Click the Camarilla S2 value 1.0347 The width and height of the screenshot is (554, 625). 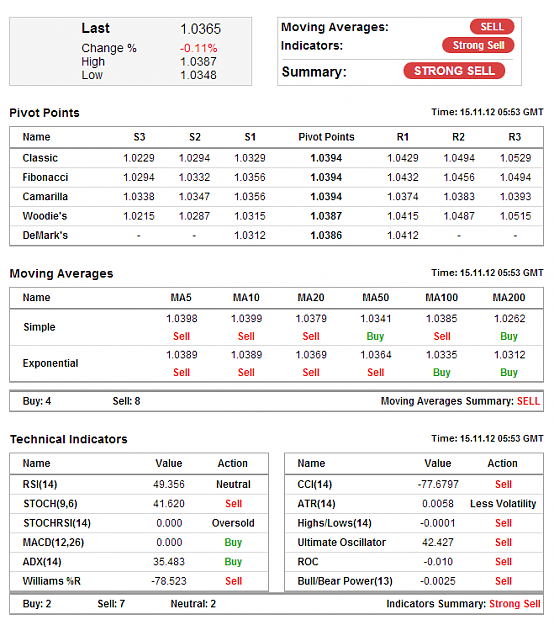194,197
